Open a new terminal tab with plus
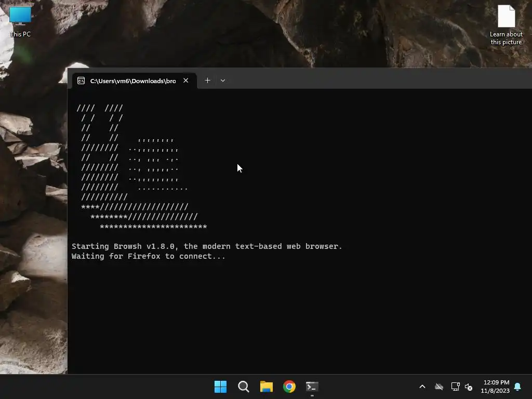This screenshot has width=532, height=399. point(208,81)
